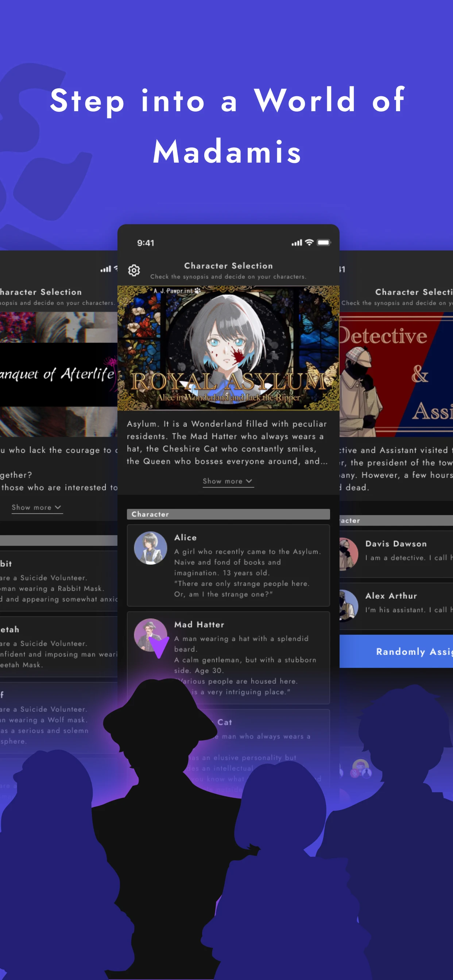The image size is (453, 980).
Task: Tap the 'Step into a World of Madamis' headline
Action: (x=227, y=125)
